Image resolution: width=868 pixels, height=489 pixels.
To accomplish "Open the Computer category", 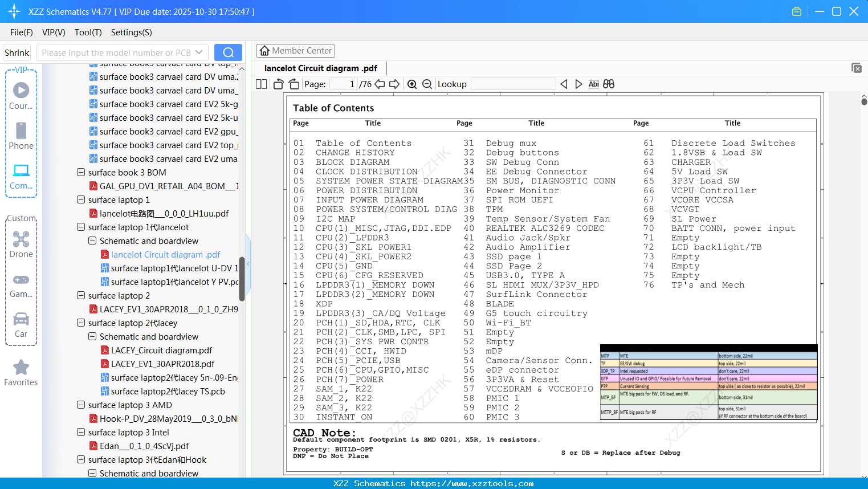I will point(21,176).
